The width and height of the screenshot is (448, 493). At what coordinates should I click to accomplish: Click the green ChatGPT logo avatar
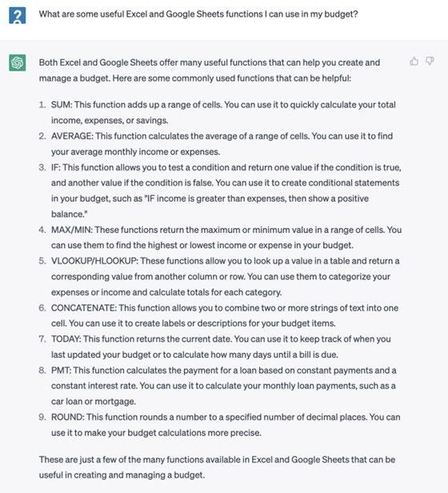[18, 62]
